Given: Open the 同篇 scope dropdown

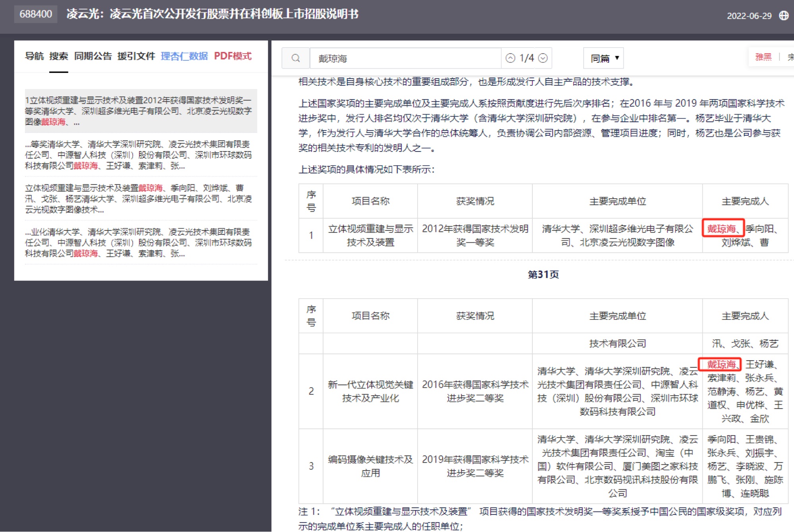Looking at the screenshot, I should pyautogui.click(x=603, y=58).
